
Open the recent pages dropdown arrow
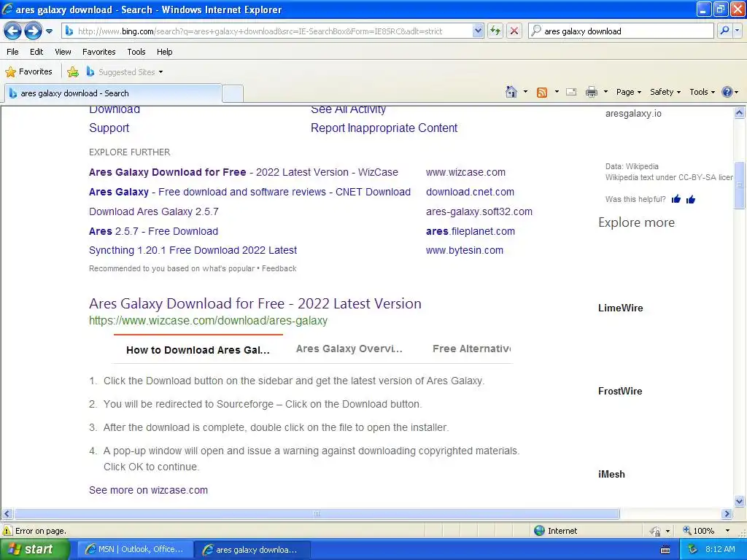pos(49,31)
